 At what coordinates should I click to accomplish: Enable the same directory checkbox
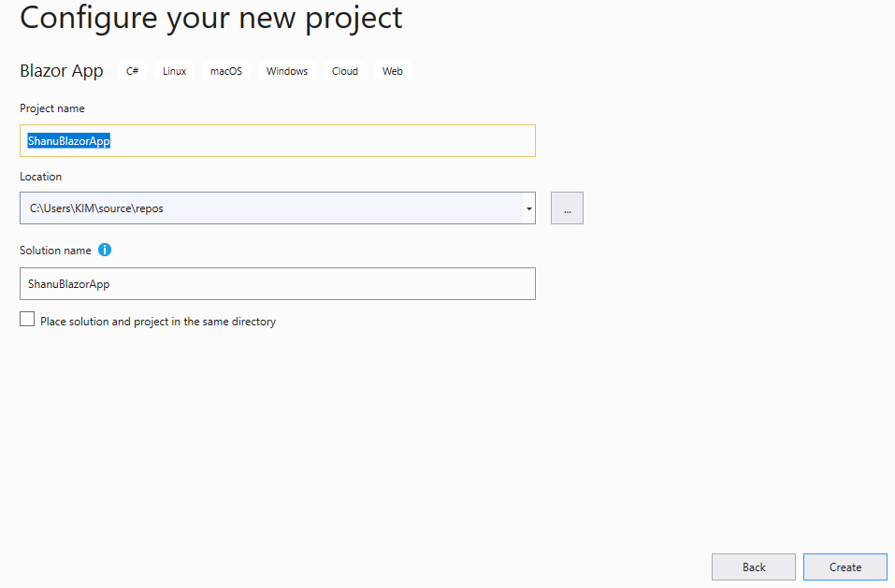pos(27,319)
